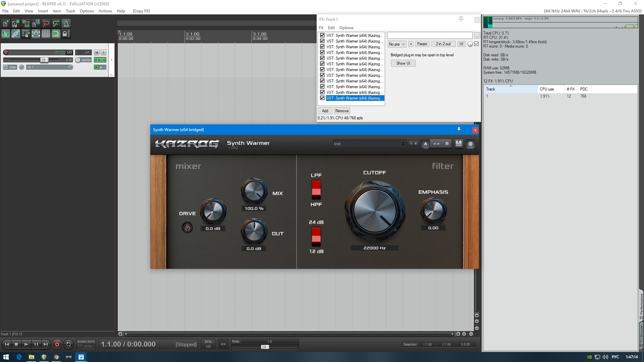The image size is (644, 362).
Task: Open the Init preset dropdown
Action: point(369,144)
